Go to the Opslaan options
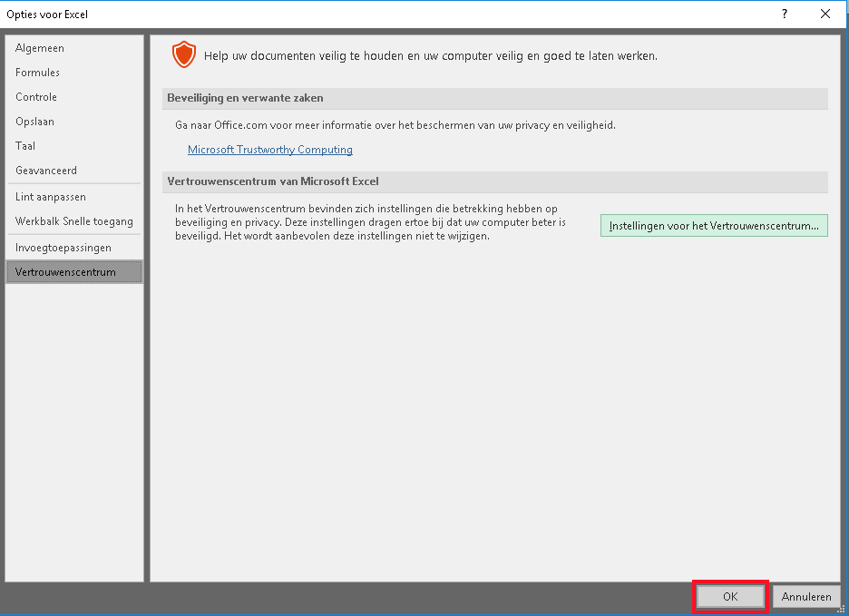849x616 pixels. (x=34, y=122)
